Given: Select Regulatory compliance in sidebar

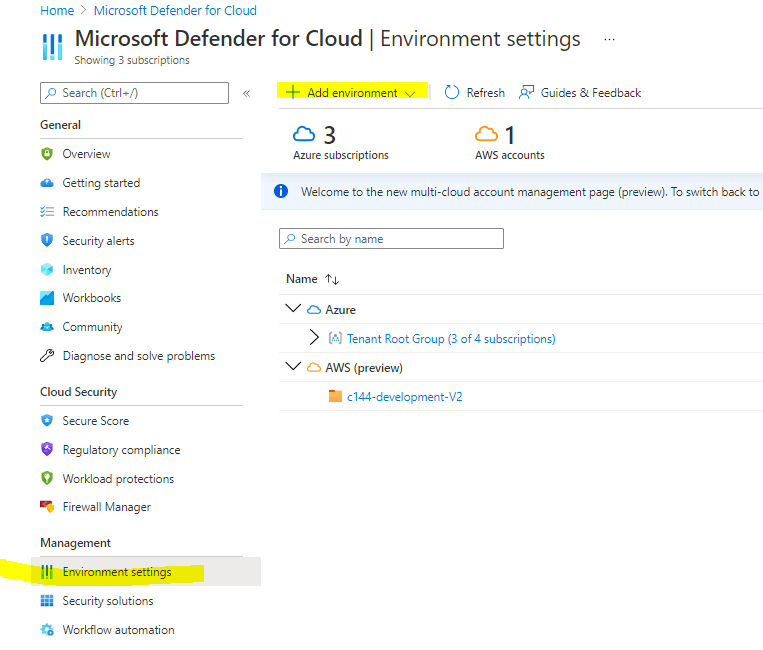Looking at the screenshot, I should click(121, 450).
